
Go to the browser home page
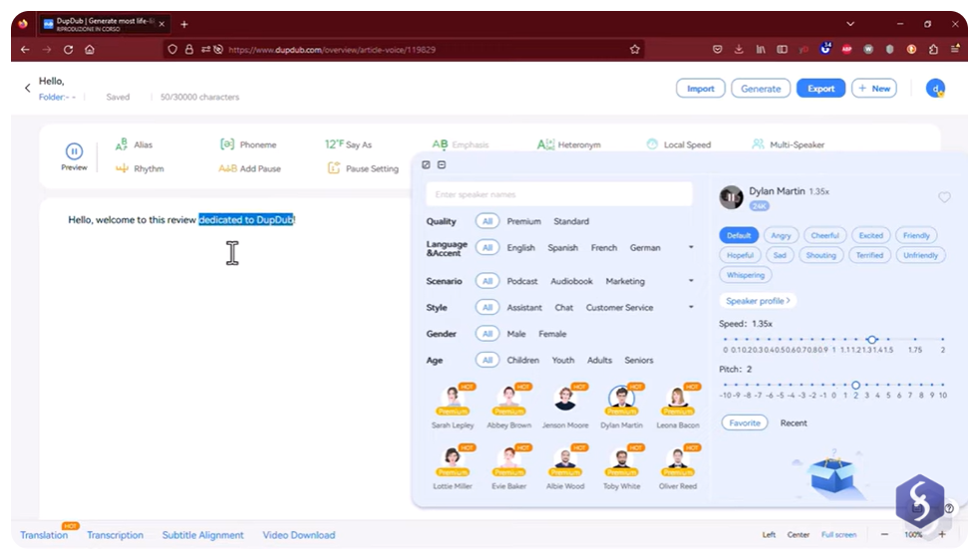point(90,50)
